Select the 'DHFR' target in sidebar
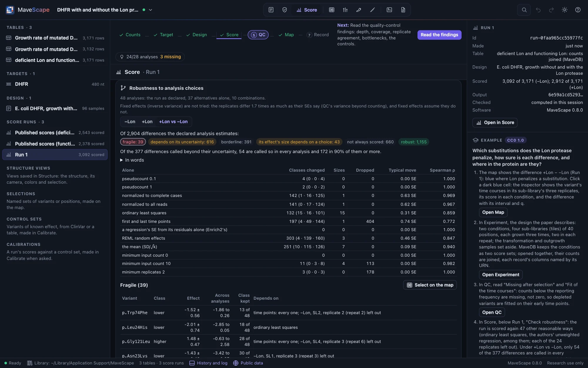Screen dimensions: 588x368 [55, 84]
